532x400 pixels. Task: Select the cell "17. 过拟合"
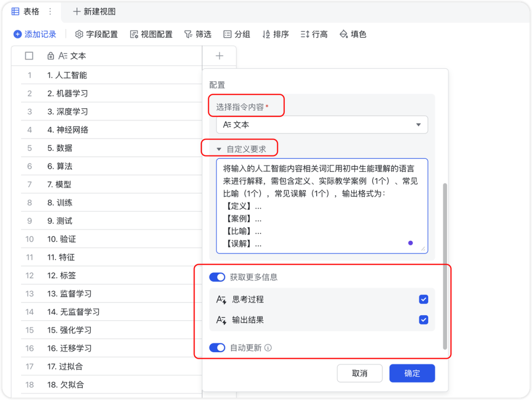point(111,367)
